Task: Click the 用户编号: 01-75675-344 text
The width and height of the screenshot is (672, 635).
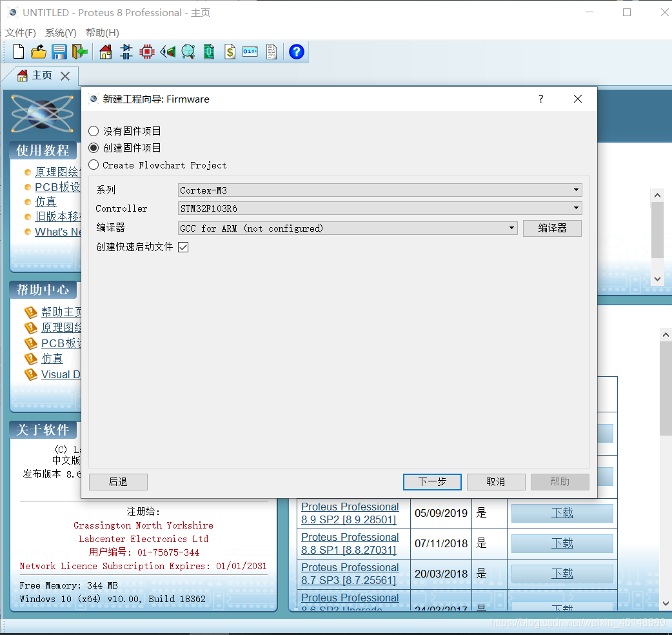Action: 144,552
